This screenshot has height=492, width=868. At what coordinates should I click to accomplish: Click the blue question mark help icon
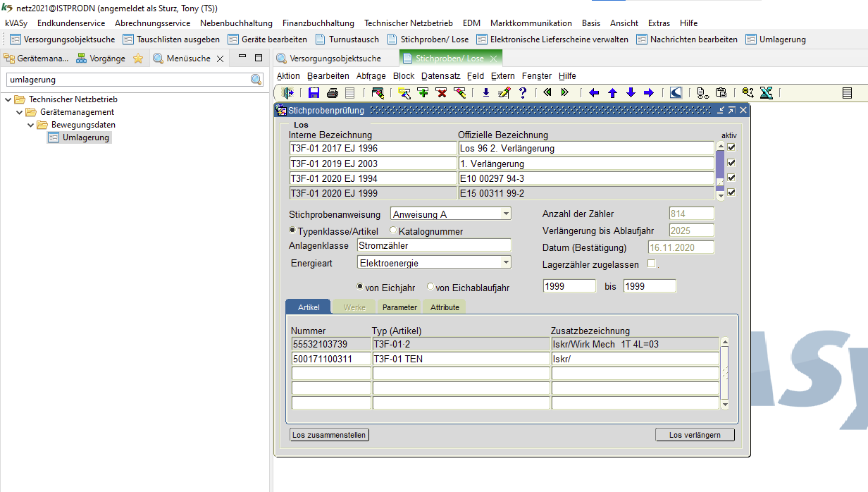pos(523,92)
